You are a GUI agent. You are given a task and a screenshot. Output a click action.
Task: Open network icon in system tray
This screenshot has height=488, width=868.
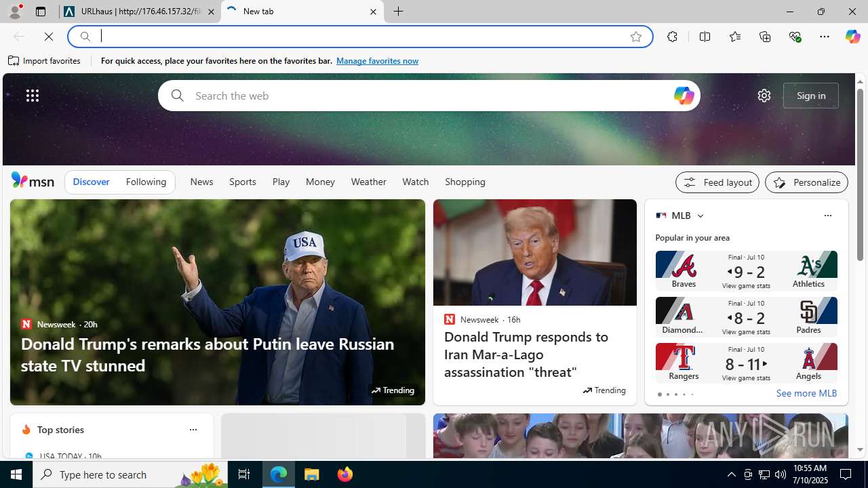(764, 474)
